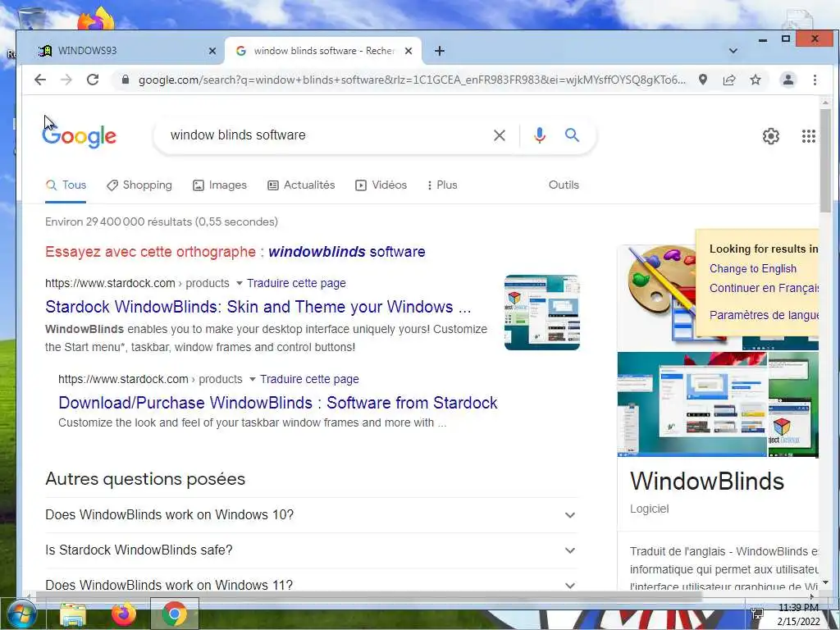Reload the page with the refresh icon
840x630 pixels.
coord(93,80)
